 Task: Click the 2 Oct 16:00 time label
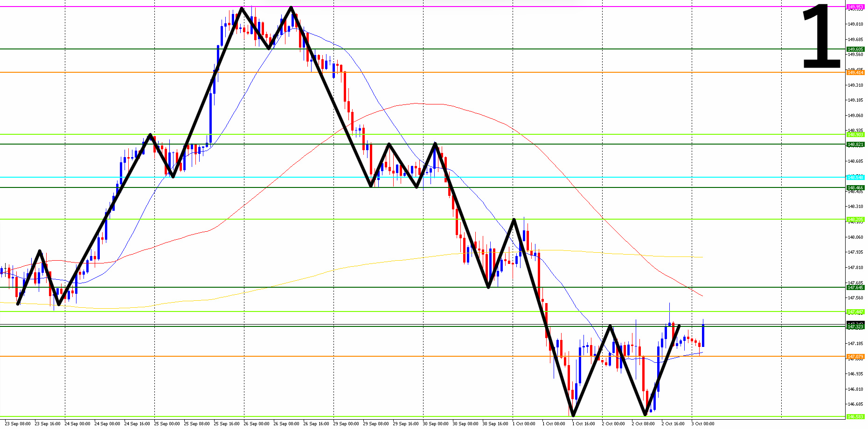674,424
